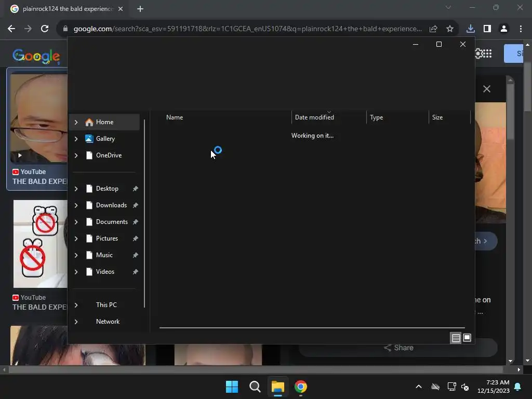Click File Explorer in the taskbar

tap(277, 387)
